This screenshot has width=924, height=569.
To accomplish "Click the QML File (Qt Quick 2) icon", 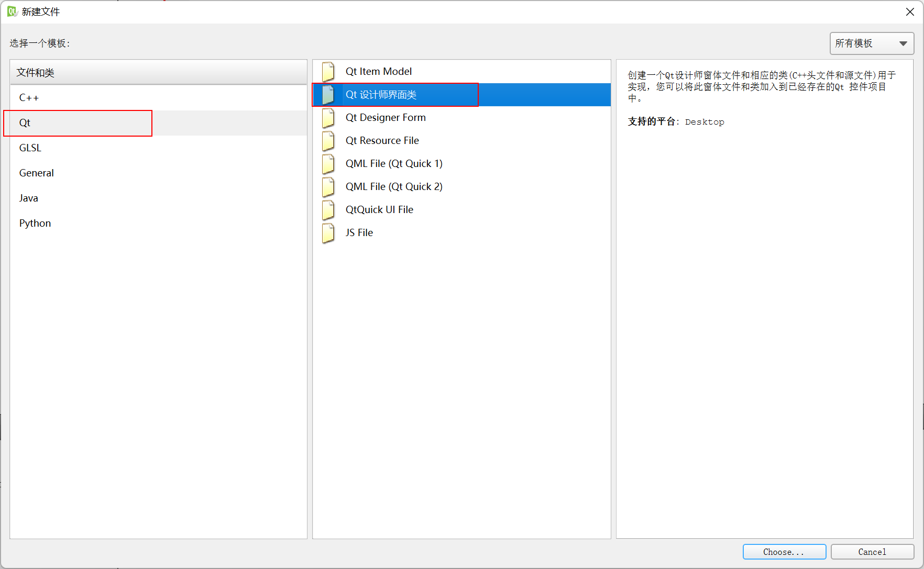I will 328,187.
